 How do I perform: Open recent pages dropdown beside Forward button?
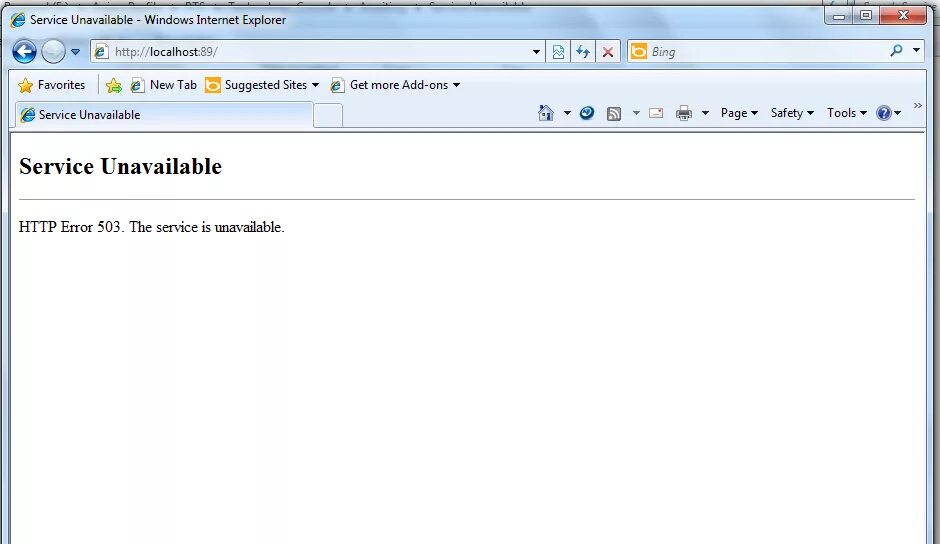(x=76, y=52)
